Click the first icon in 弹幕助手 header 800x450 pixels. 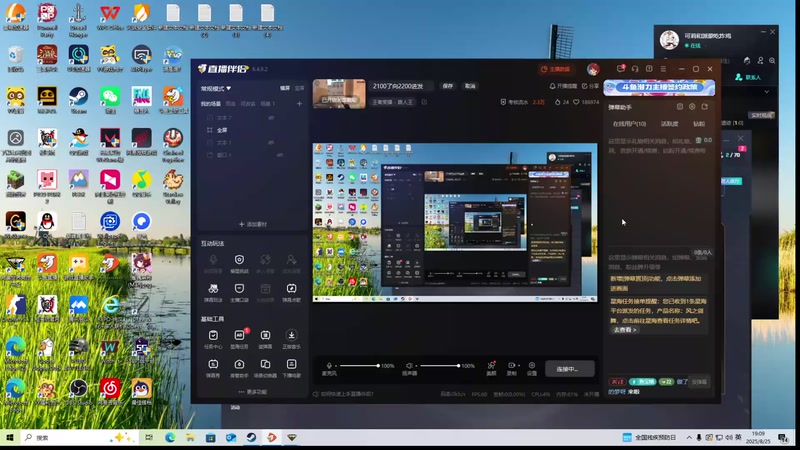680,107
